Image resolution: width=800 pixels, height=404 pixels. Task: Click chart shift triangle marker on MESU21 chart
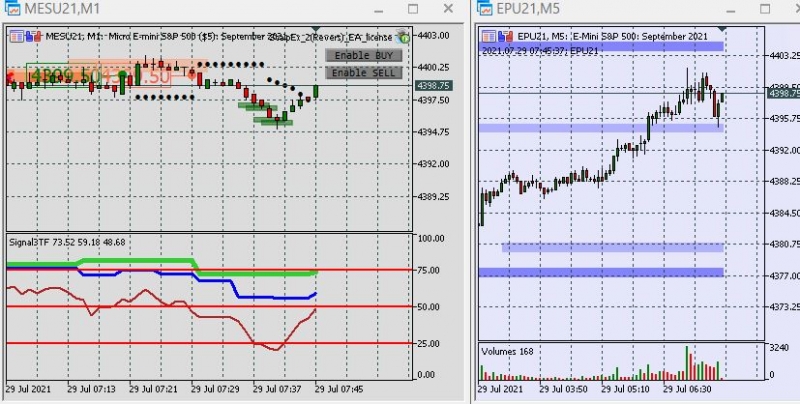(x=316, y=28)
